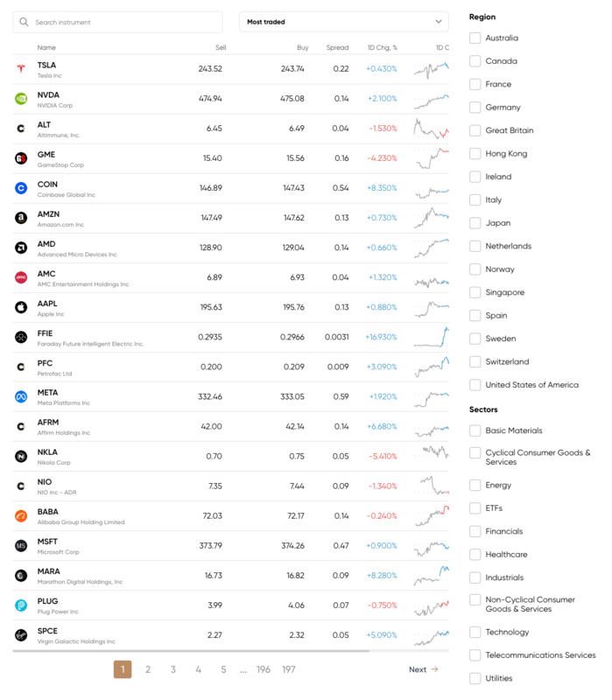This screenshot has height=700, width=612.
Task: Click the Next page link
Action: click(423, 669)
